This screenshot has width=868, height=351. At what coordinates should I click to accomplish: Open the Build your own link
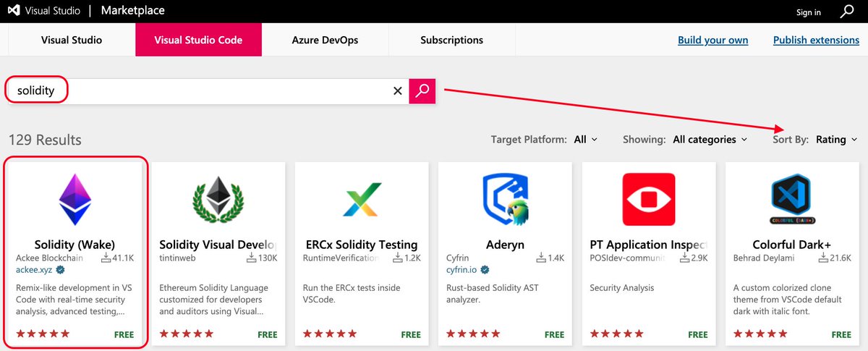[712, 40]
